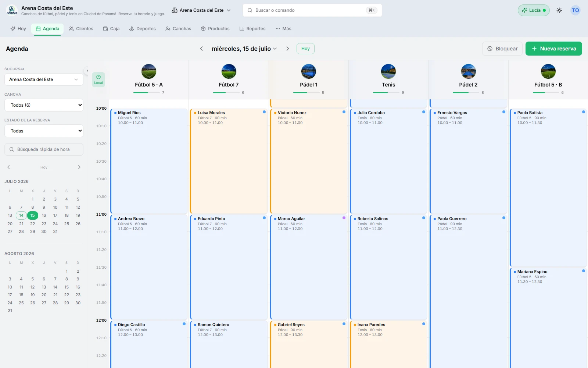Open Julio Cordoba Tenis reservation
This screenshot has height=368, width=588.
coord(388,161)
